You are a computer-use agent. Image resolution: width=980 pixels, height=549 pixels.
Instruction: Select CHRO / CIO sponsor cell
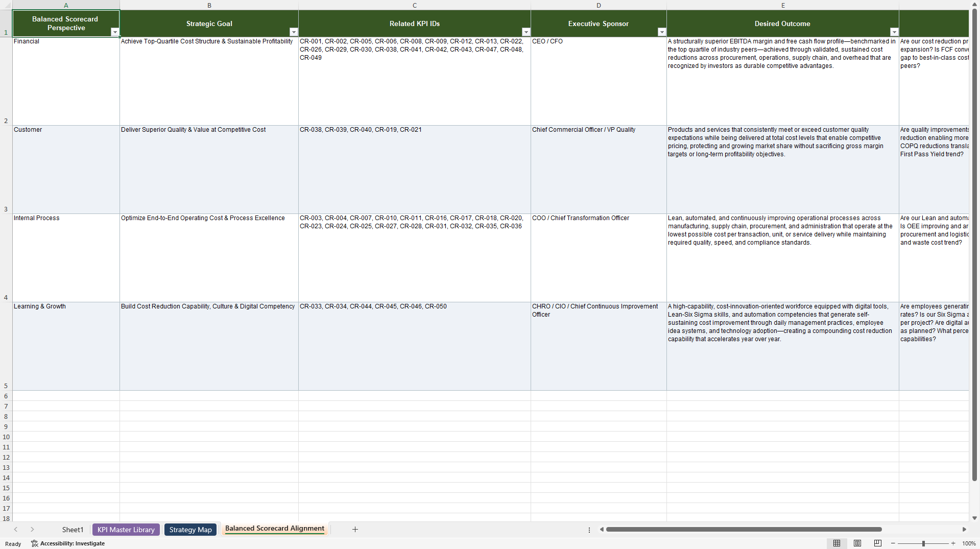(x=599, y=346)
